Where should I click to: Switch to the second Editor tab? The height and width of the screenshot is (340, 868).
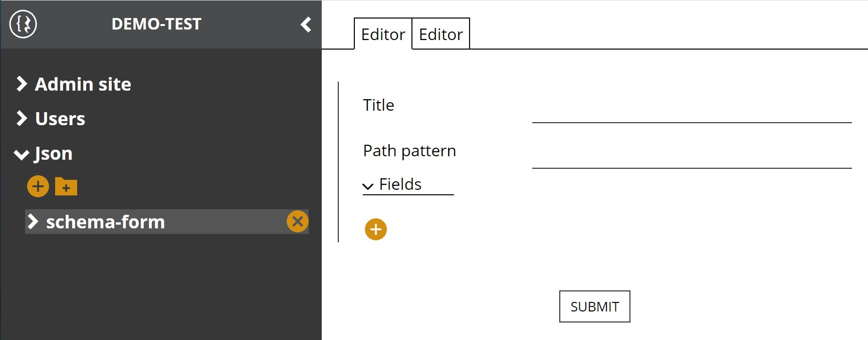[441, 34]
